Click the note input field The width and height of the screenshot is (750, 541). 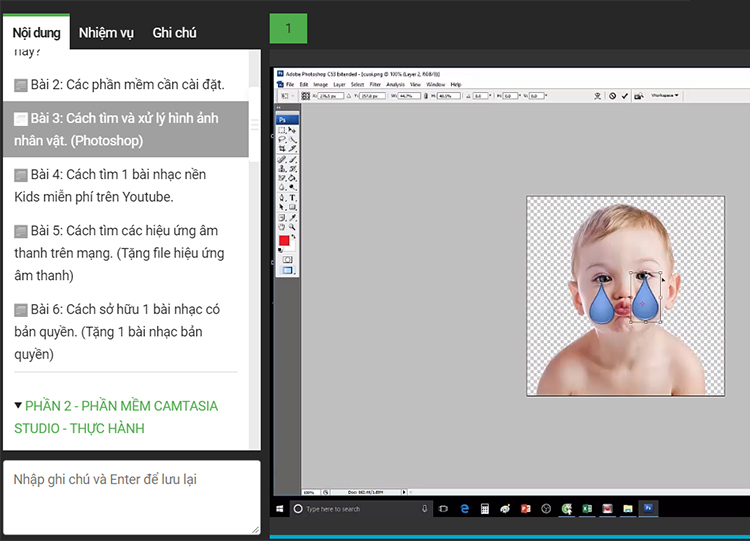coord(132,496)
